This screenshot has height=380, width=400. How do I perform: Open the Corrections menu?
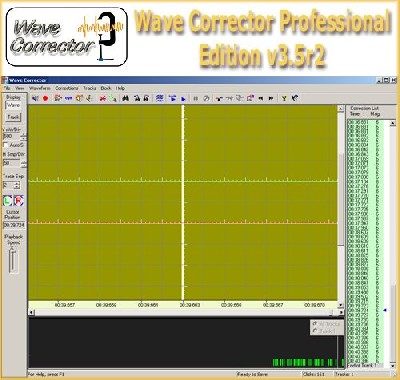point(67,88)
